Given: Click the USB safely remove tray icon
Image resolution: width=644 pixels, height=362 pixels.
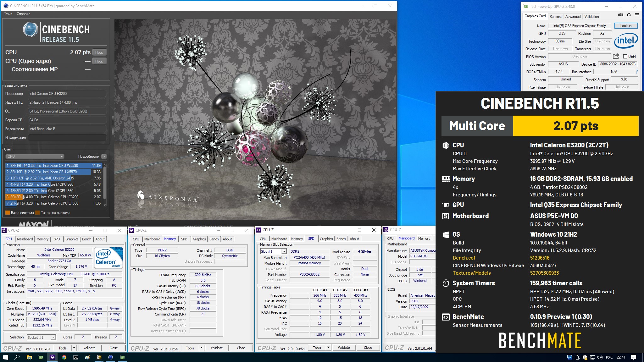Looking at the screenshot, I should (x=577, y=357).
